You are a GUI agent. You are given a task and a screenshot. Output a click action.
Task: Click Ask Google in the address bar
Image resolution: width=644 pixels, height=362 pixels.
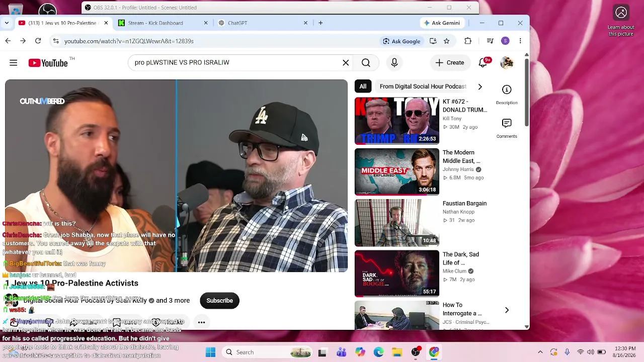401,41
